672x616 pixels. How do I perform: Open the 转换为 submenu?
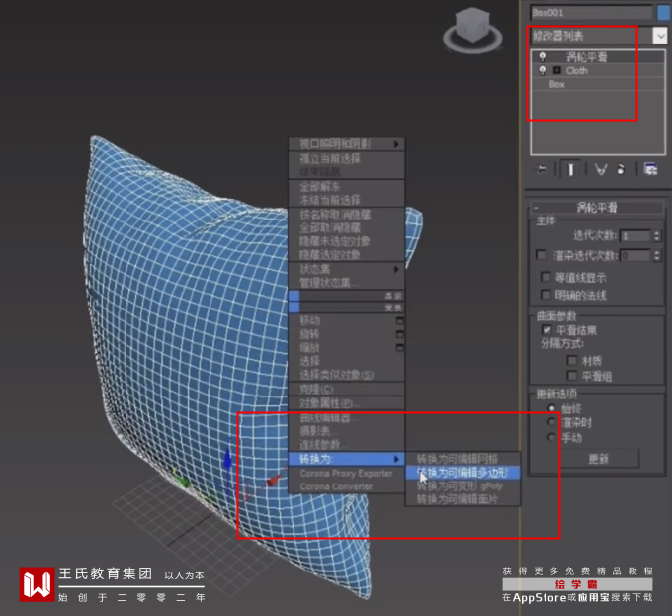pyautogui.click(x=346, y=459)
